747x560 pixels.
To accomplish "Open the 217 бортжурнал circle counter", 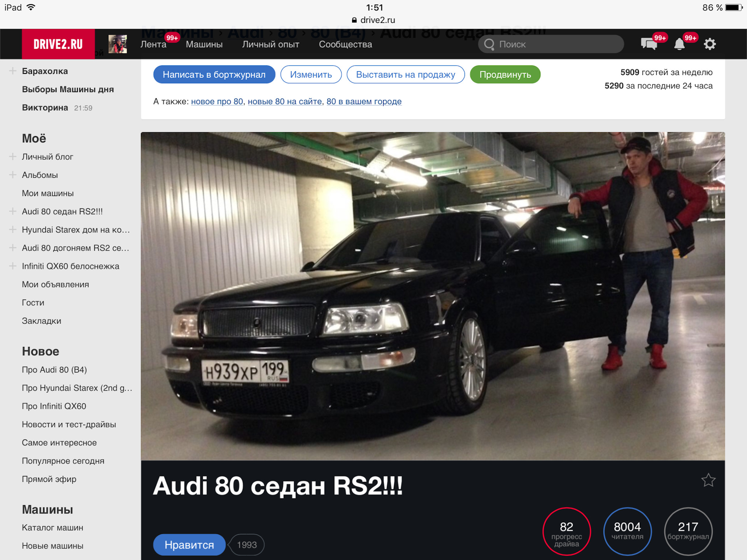I will point(688,531).
